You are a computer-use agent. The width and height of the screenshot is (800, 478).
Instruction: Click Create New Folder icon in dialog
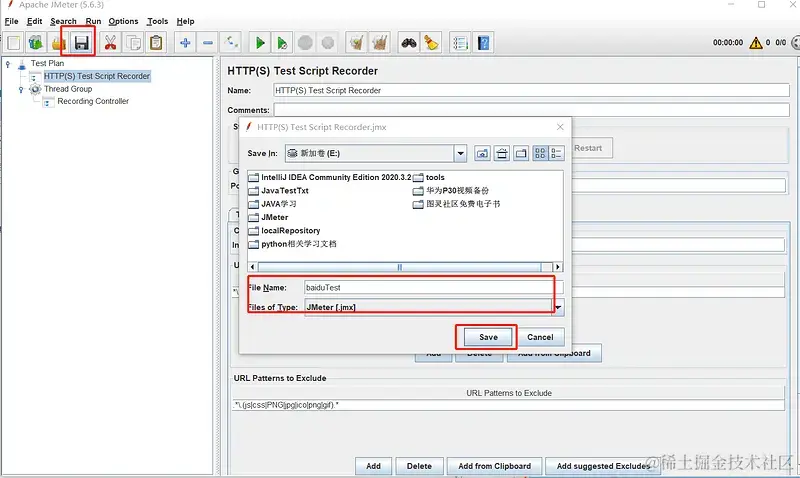pos(521,153)
